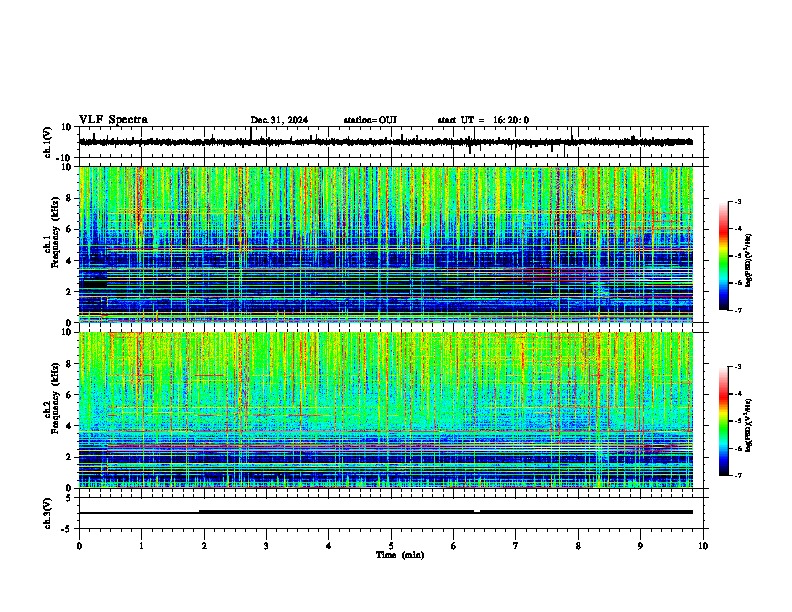Click the "-3" label on ch.1 color bar
The image size is (792, 612).
point(737,201)
